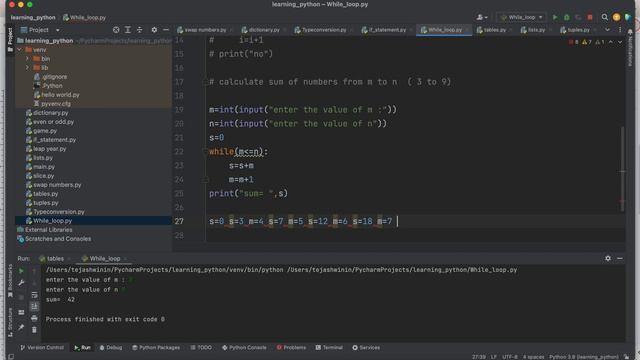Image resolution: width=640 pixels, height=360 pixels.
Task: Go to previous highlighted error arrow
Action: pos(611,42)
